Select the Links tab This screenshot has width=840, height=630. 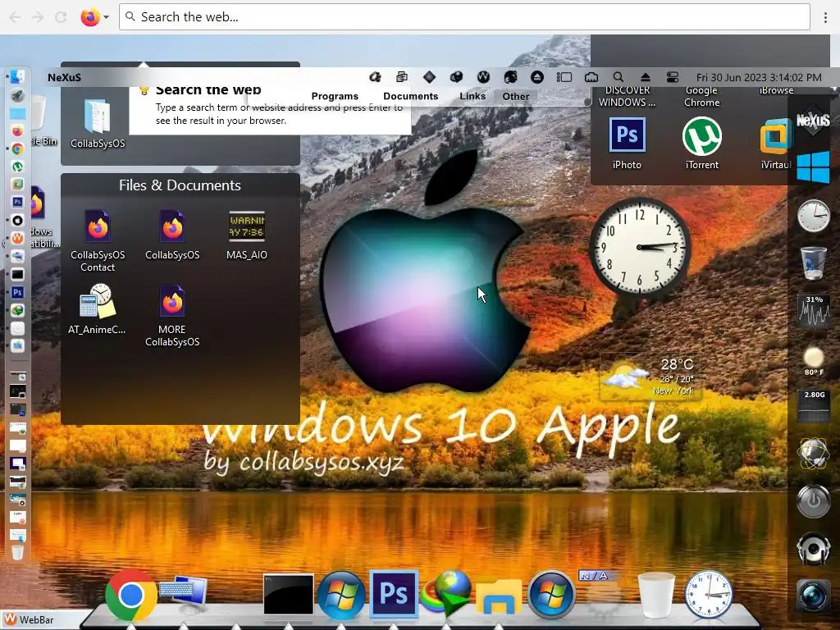(472, 97)
